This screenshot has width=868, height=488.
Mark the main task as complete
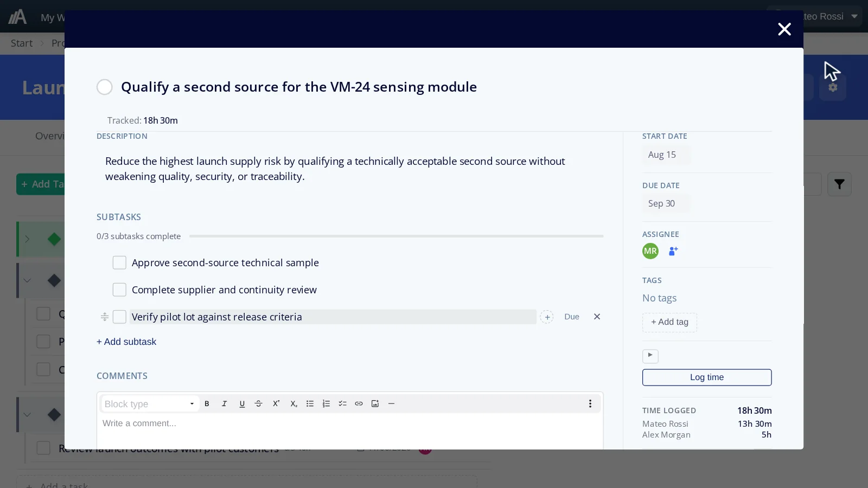click(x=105, y=87)
